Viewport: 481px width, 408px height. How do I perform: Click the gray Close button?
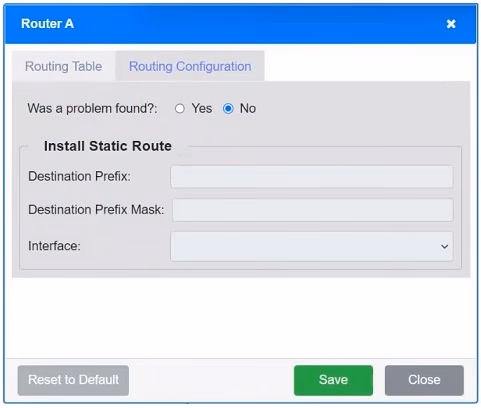click(x=424, y=380)
